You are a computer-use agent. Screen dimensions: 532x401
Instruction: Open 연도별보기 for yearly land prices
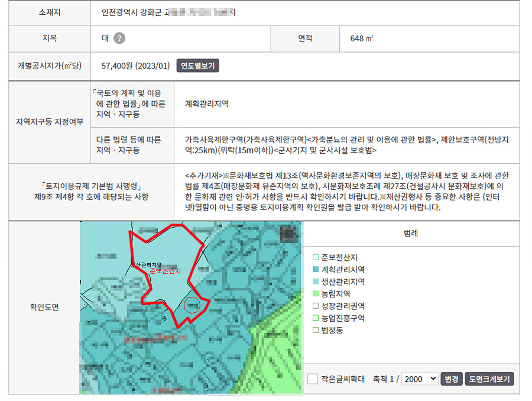[197, 66]
